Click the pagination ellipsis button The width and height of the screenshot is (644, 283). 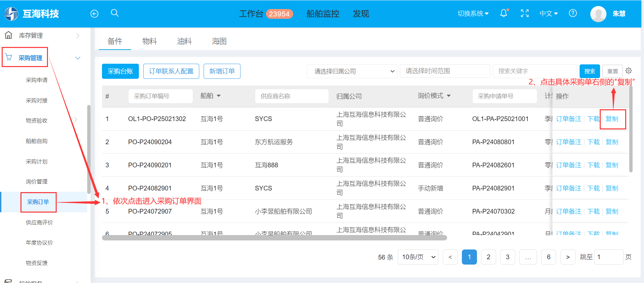[x=528, y=257]
